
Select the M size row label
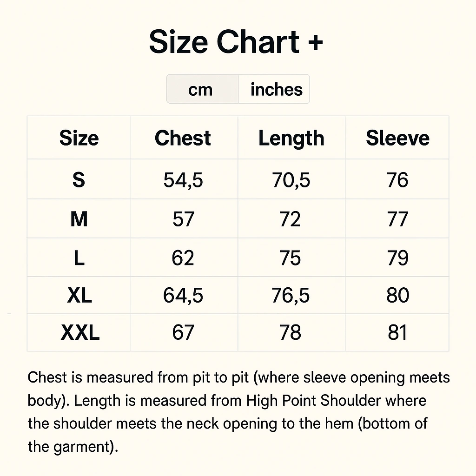(79, 219)
